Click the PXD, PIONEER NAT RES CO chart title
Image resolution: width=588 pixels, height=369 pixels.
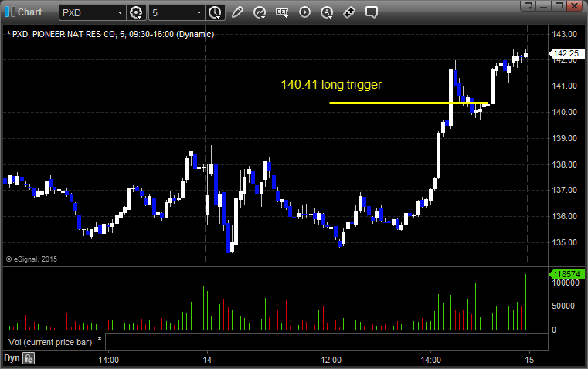click(x=110, y=34)
